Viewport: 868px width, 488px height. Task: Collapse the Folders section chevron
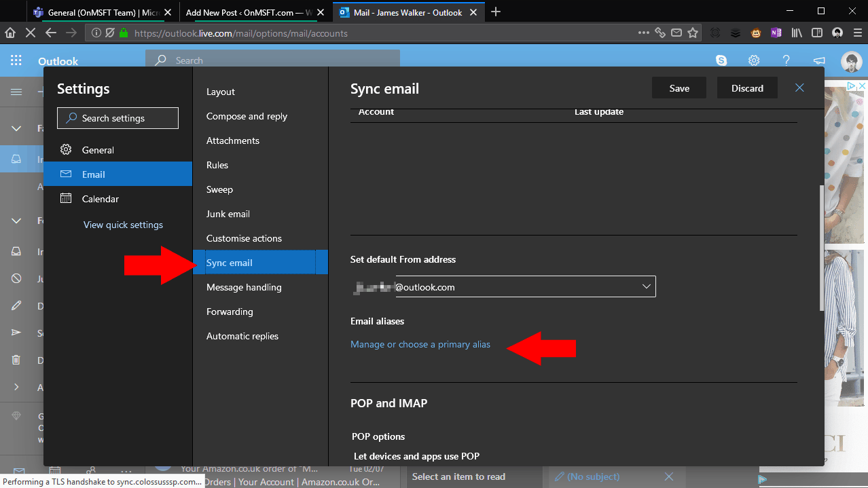tap(16, 221)
